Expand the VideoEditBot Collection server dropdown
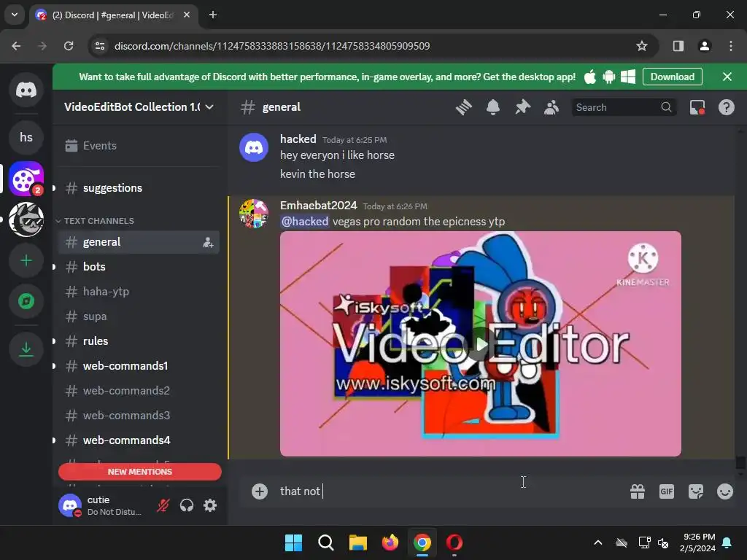The image size is (747, 560). click(x=209, y=107)
